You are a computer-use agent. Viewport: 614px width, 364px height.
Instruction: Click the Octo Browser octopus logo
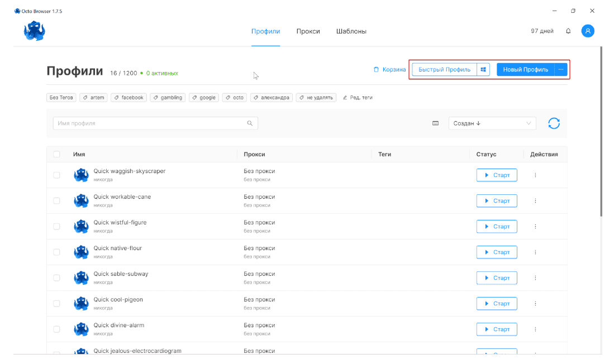34,31
